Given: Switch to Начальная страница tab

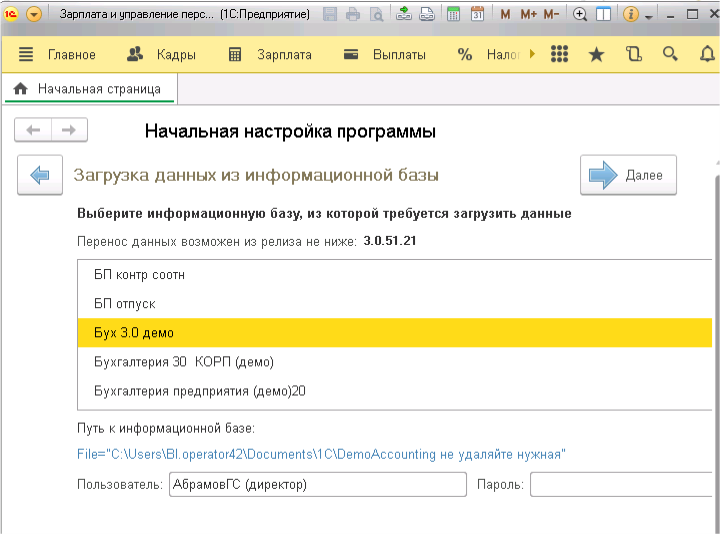Looking at the screenshot, I should tap(89, 89).
